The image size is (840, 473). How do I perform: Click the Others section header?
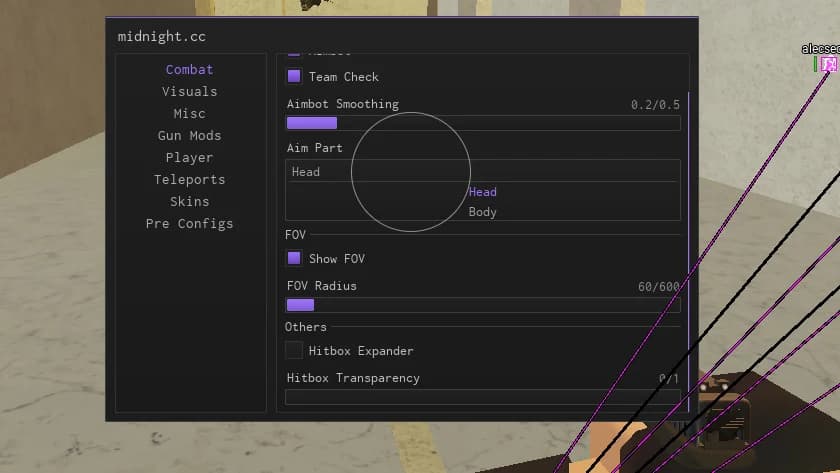[x=305, y=327]
